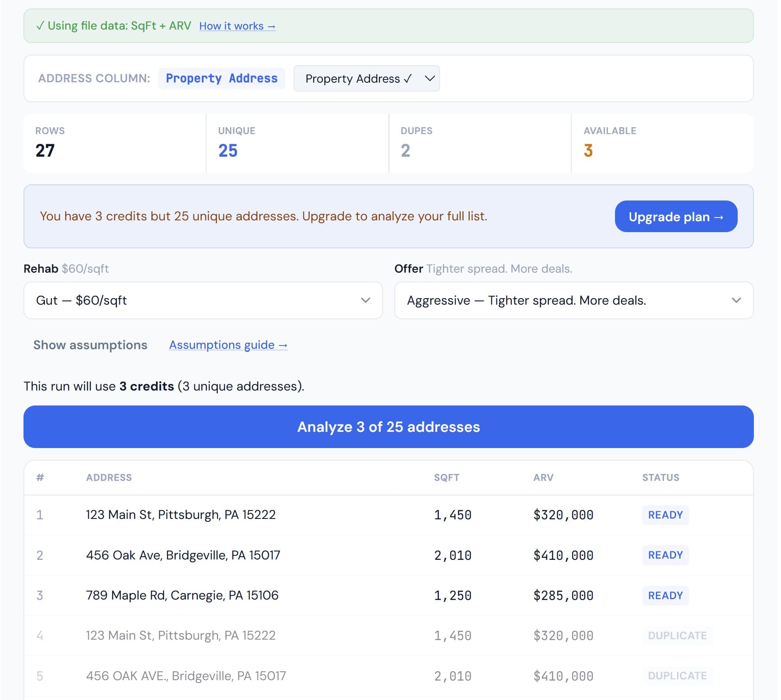The image size is (781, 700).
Task: Click the ROWS stat showing 27
Action: click(45, 150)
